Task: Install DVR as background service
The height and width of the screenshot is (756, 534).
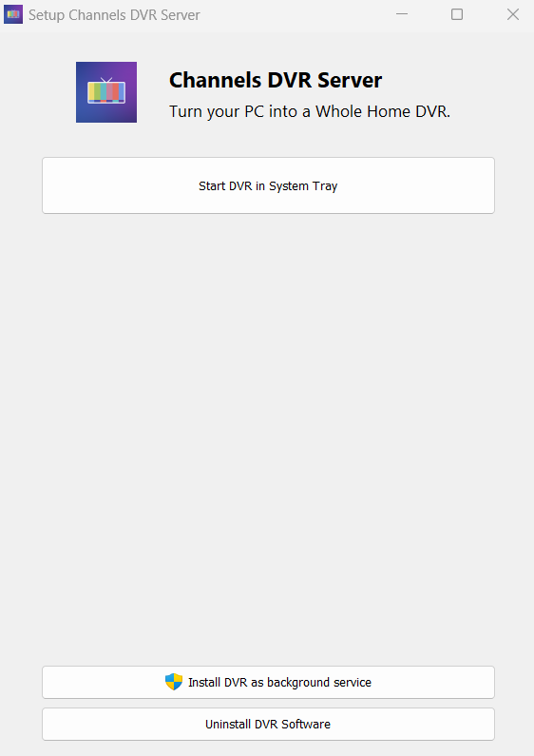Action: coord(268,682)
